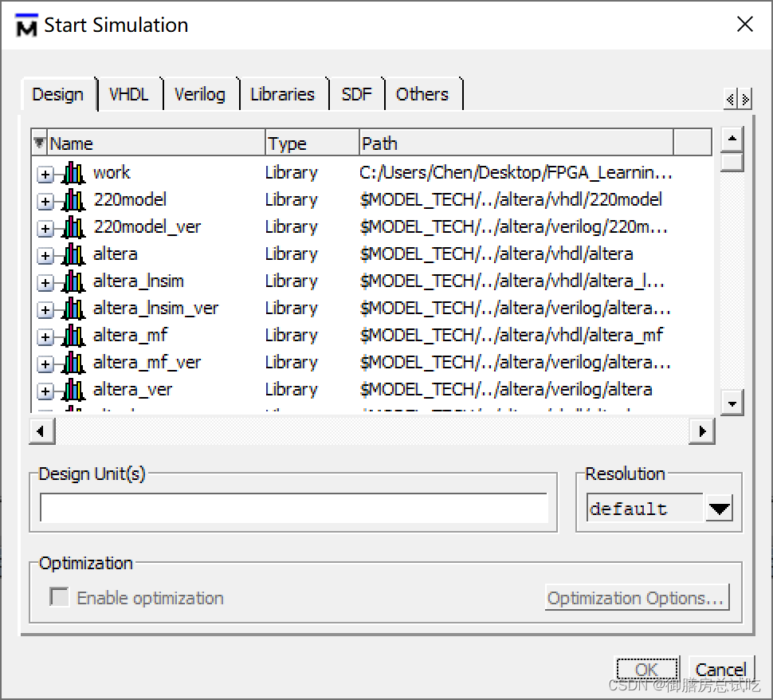Click vertical scrollbar down arrow
Screen dimensions: 773x700
732,403
